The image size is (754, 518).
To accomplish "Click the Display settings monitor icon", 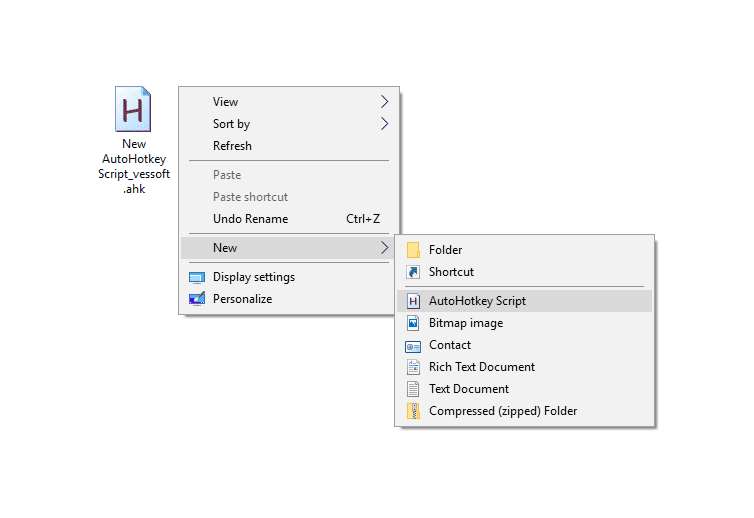I will pyautogui.click(x=197, y=277).
